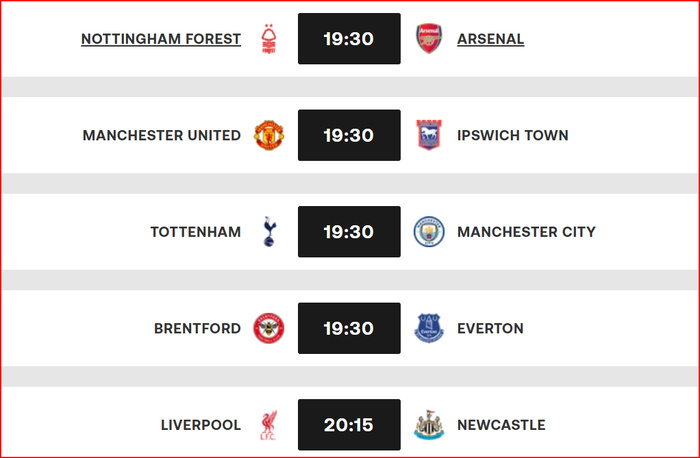Click the Forest vs Arsenal 19:30 kickoff box
This screenshot has width=700, height=458.
pyautogui.click(x=349, y=39)
